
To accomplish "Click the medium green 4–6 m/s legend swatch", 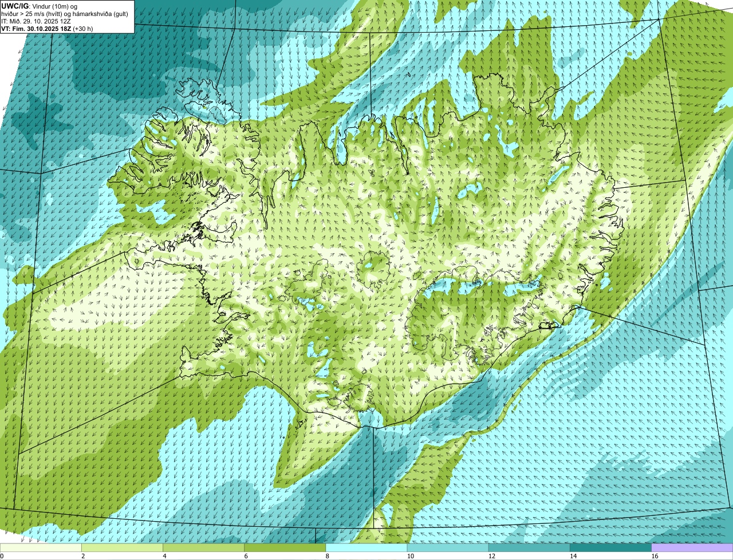I will click(203, 547).
